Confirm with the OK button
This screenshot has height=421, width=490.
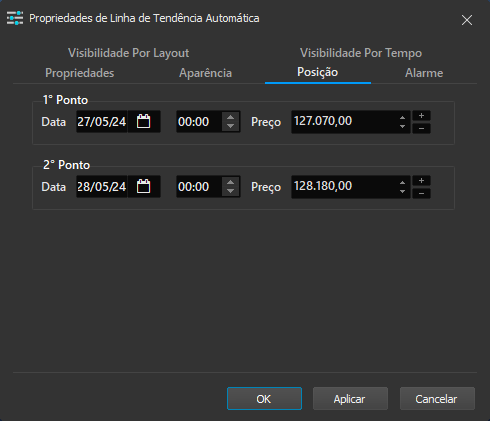[264, 399]
